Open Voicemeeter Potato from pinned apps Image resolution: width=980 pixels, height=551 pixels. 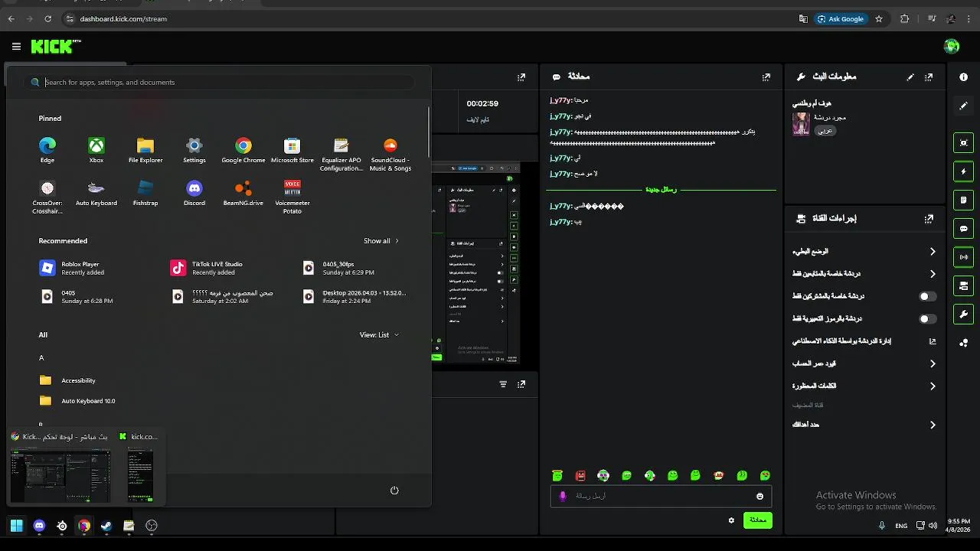pyautogui.click(x=292, y=197)
